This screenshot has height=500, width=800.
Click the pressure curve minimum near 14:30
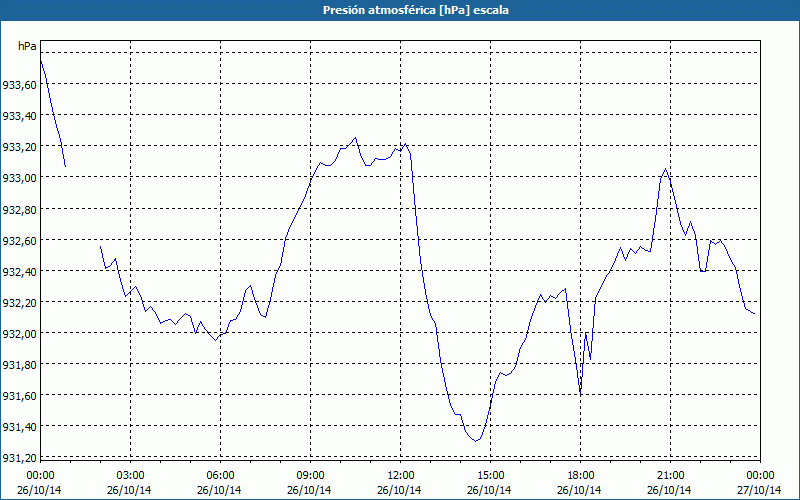[x=476, y=441]
